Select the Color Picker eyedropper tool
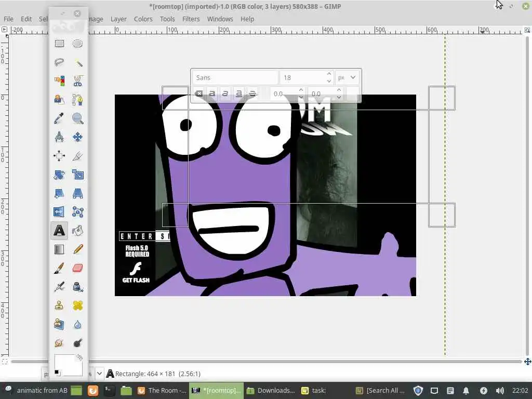Image resolution: width=532 pixels, height=399 pixels. (x=59, y=118)
